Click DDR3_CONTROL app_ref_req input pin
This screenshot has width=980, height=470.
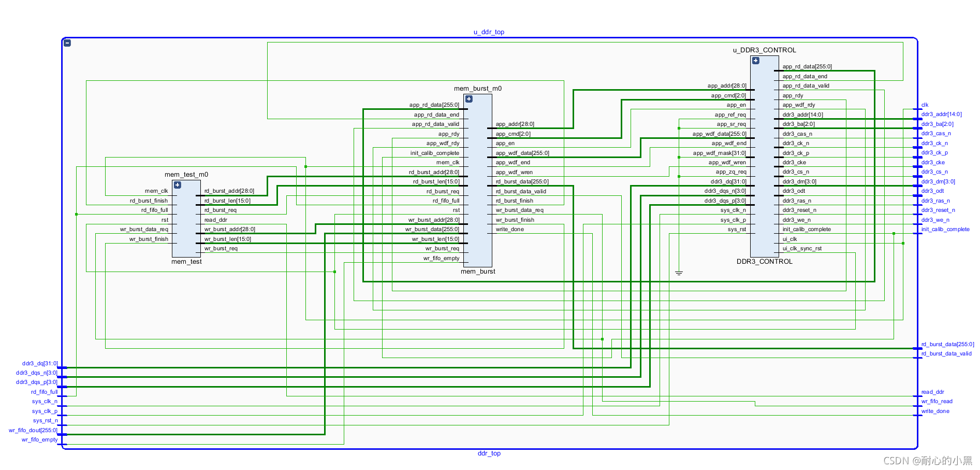(x=730, y=115)
